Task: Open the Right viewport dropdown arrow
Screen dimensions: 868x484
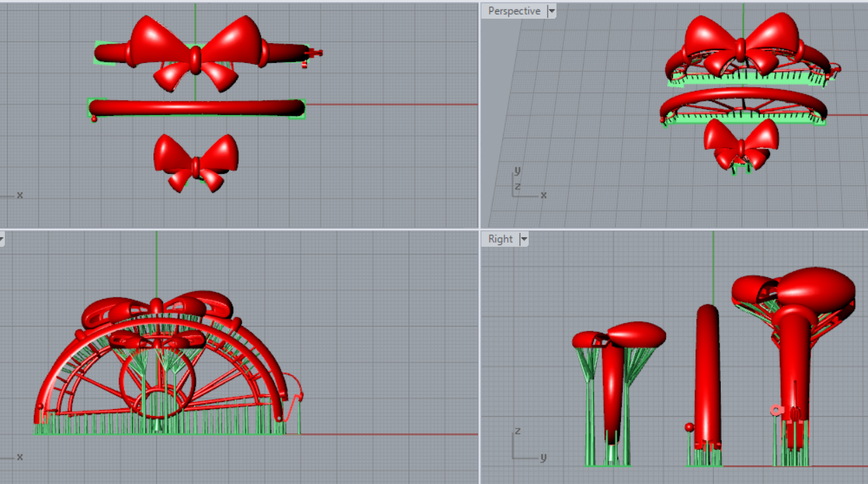Action: click(x=524, y=239)
